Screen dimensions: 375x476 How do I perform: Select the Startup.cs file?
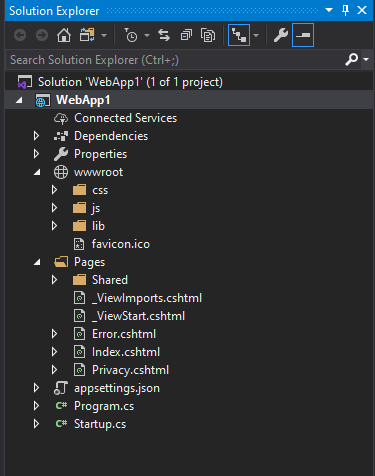(100, 424)
